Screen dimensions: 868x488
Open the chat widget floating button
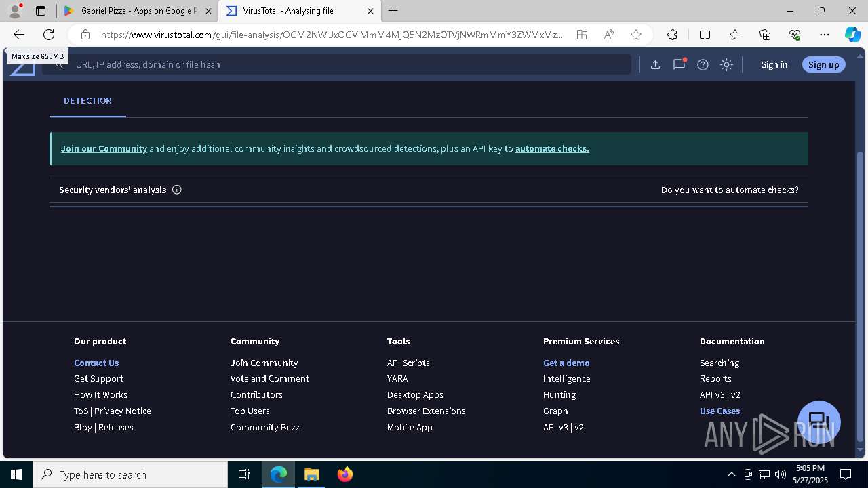(x=819, y=422)
